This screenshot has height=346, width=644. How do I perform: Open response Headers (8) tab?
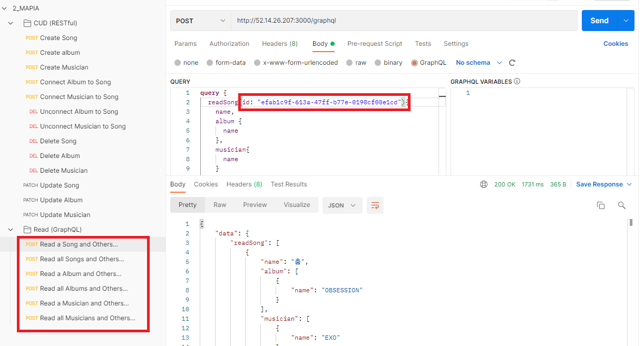click(245, 184)
